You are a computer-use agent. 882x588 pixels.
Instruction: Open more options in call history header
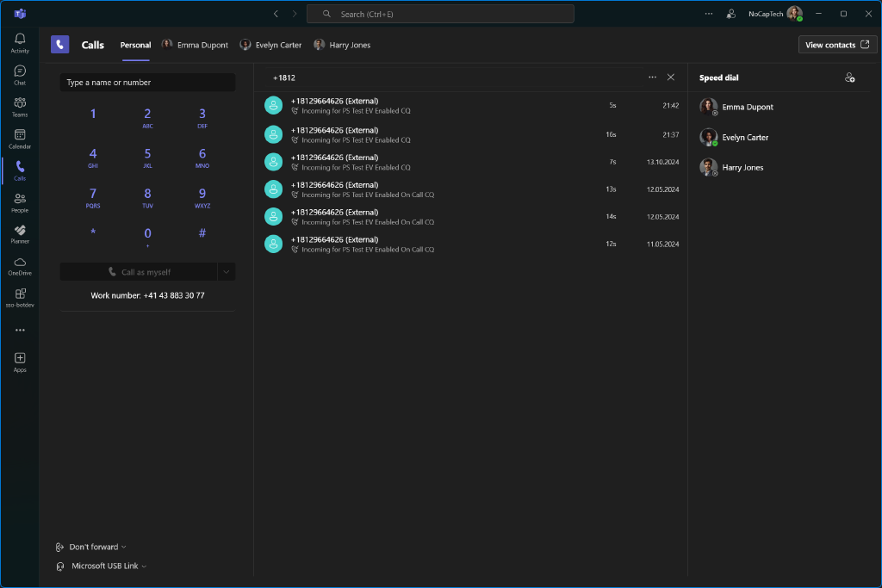[x=652, y=77]
